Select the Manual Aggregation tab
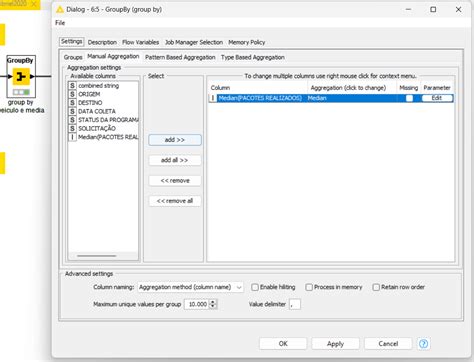 pos(113,56)
